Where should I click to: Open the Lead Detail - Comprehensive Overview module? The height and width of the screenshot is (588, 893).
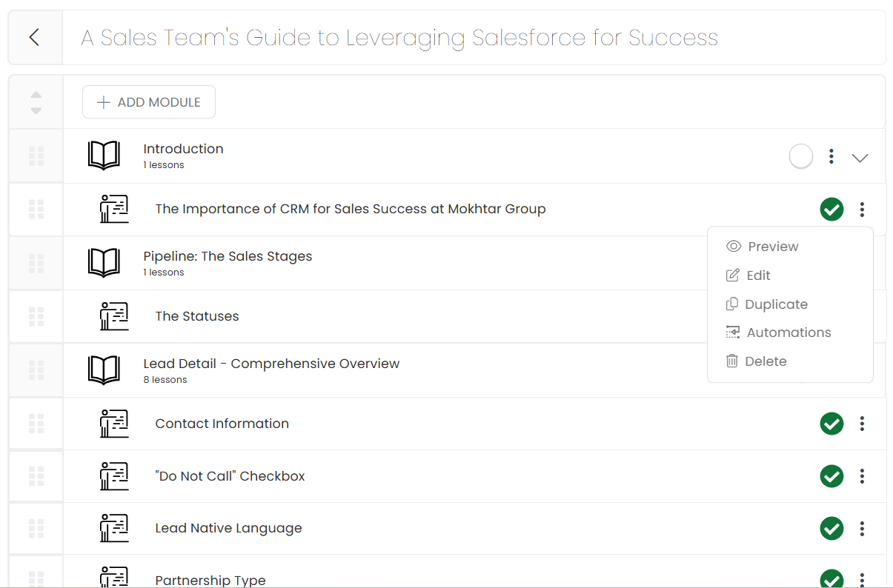pyautogui.click(x=271, y=364)
